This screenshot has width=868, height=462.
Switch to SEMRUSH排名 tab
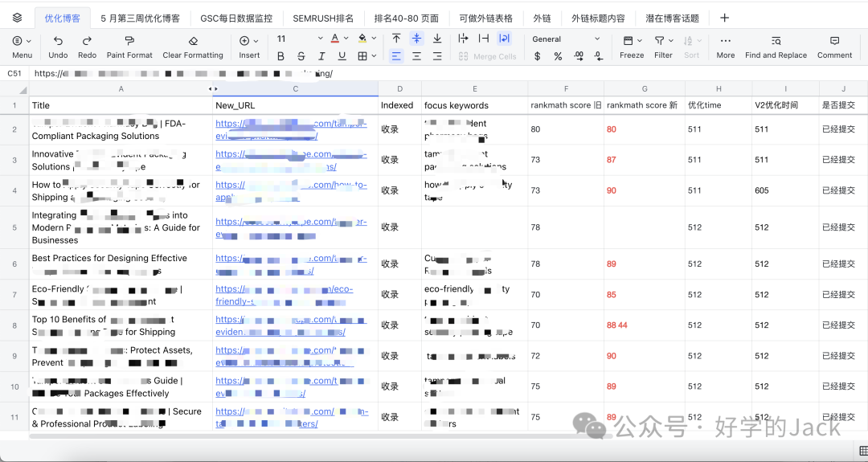click(323, 18)
